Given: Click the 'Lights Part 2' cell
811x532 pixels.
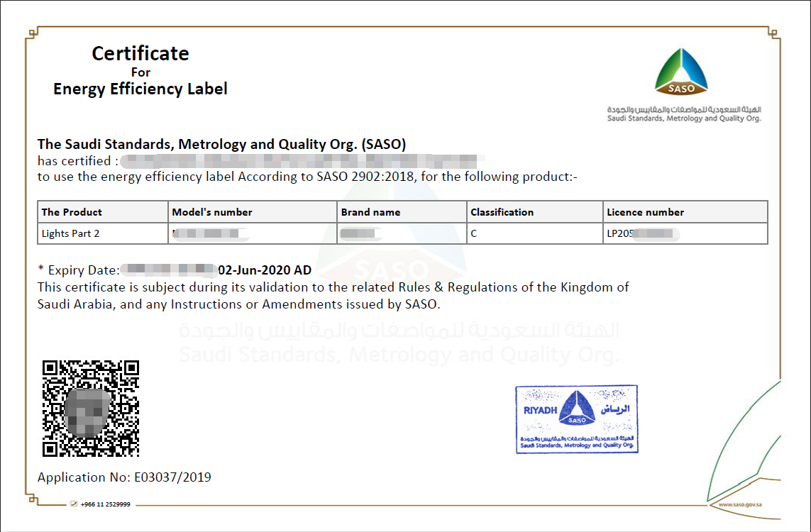Looking at the screenshot, I should point(103,233).
